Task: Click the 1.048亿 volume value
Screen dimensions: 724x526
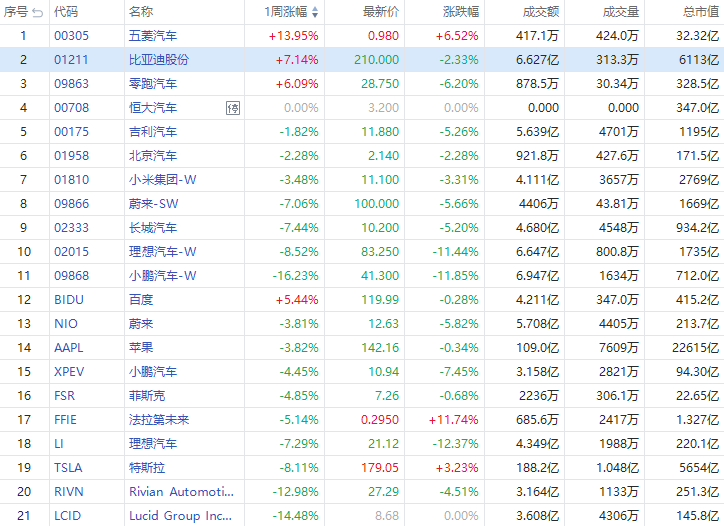Action: pyautogui.click(x=618, y=468)
